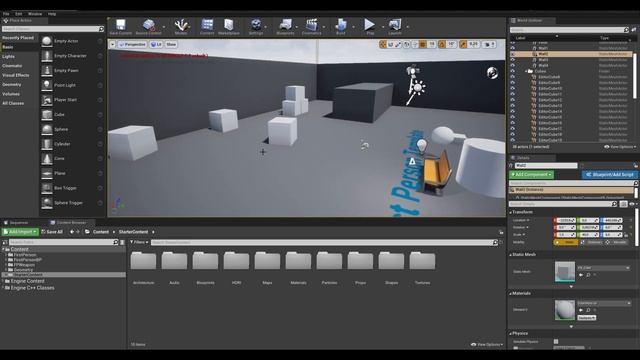Toggle visibility of the Cubes folder
This screenshot has height=360, width=640.
(x=513, y=71)
